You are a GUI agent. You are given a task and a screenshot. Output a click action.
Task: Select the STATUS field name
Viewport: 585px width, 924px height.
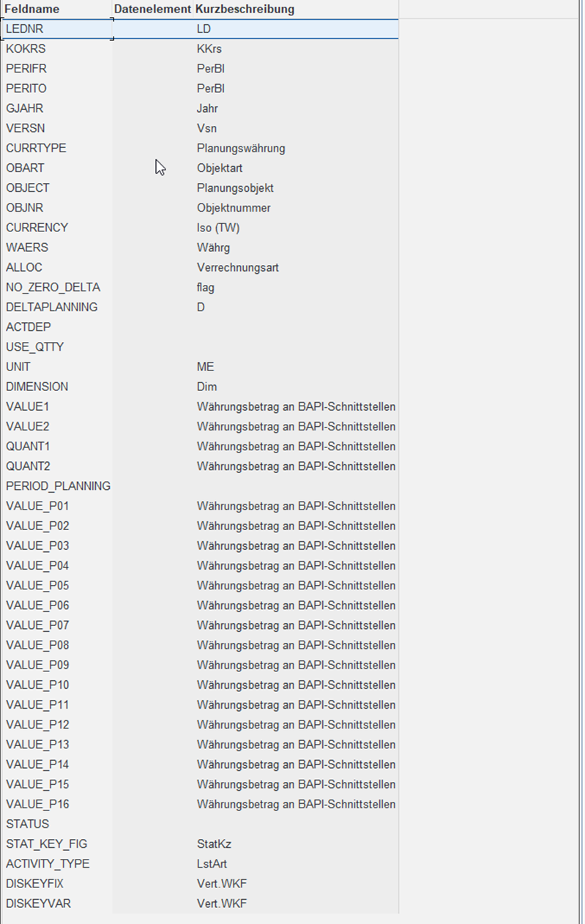pos(27,824)
